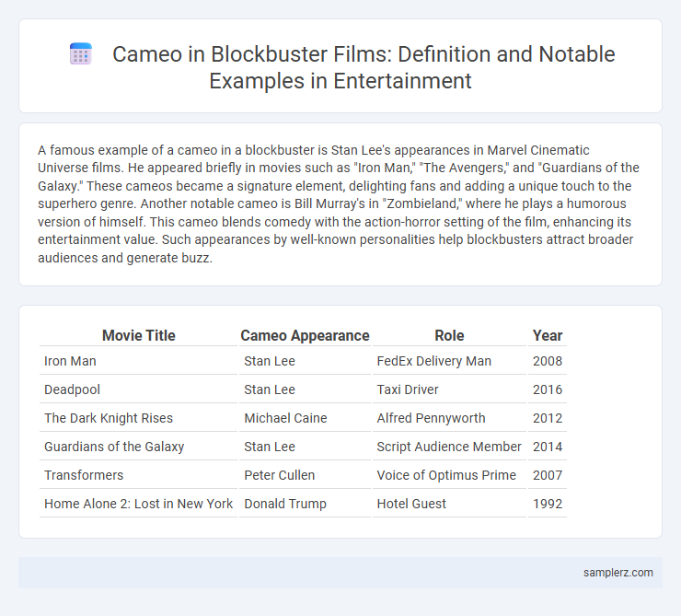Click the Alfred Pennyworth cell
Image resolution: width=681 pixels, height=616 pixels.
[x=449, y=418]
